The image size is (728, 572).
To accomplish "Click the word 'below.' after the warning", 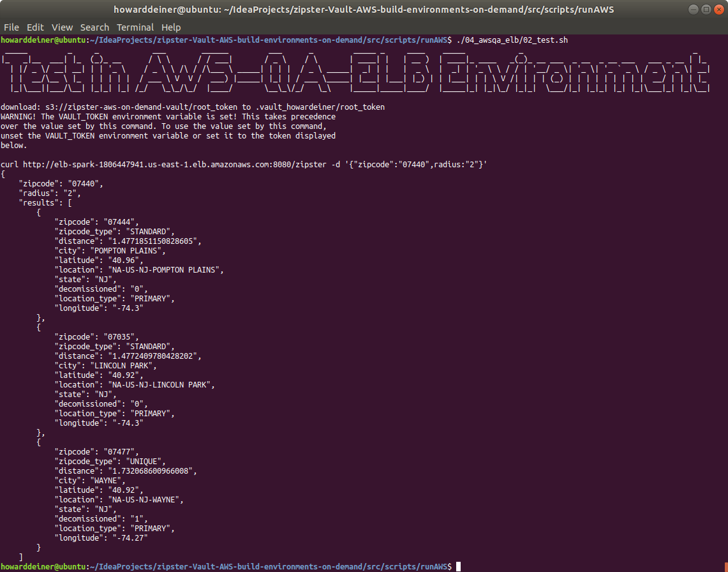I will [x=14, y=146].
